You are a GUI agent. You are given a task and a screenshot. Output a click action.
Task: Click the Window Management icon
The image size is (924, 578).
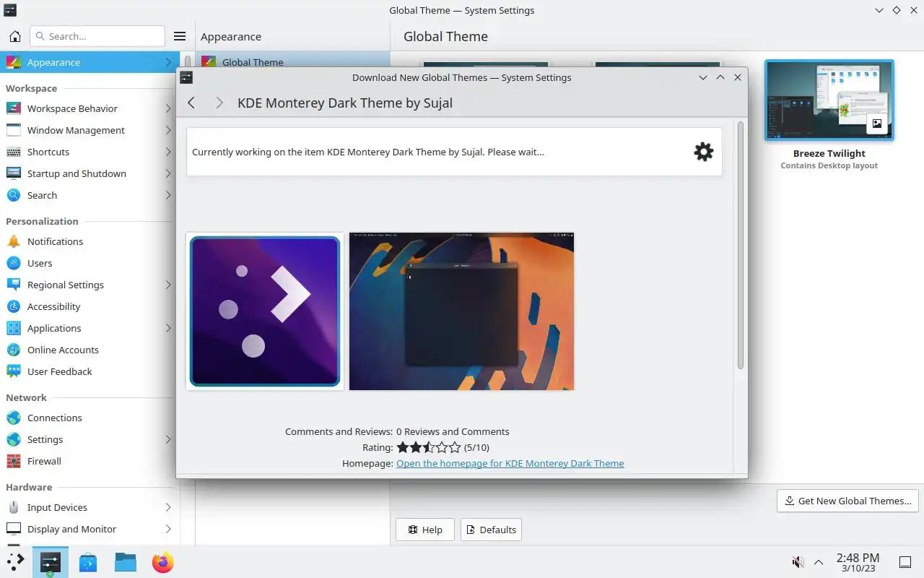click(14, 130)
